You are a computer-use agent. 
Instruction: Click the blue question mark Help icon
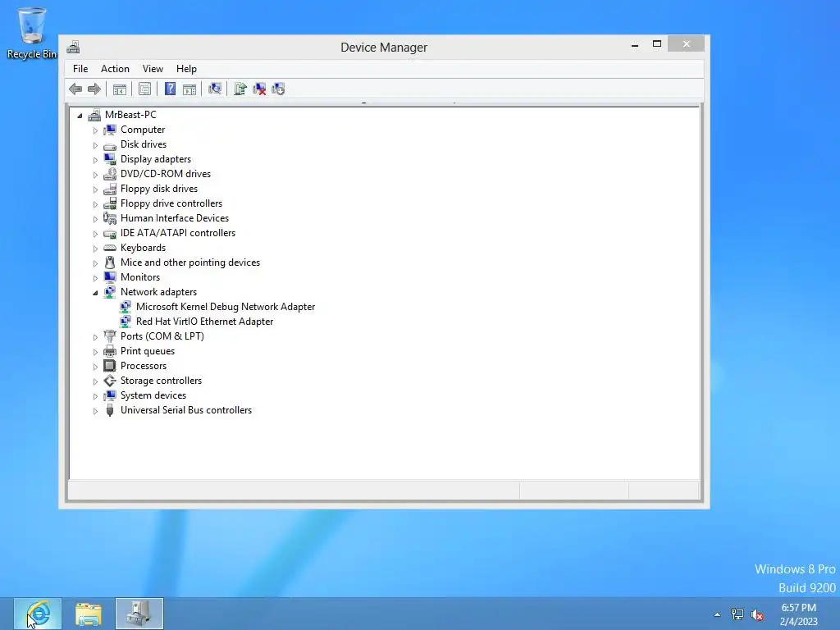170,89
